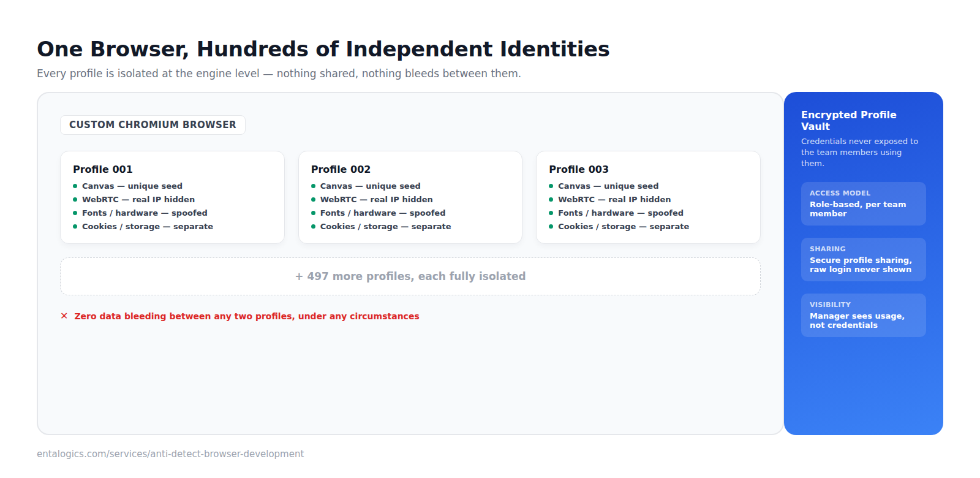Click the Every profile is isolated subtitle
This screenshot has height=478, width=980.
pos(279,74)
